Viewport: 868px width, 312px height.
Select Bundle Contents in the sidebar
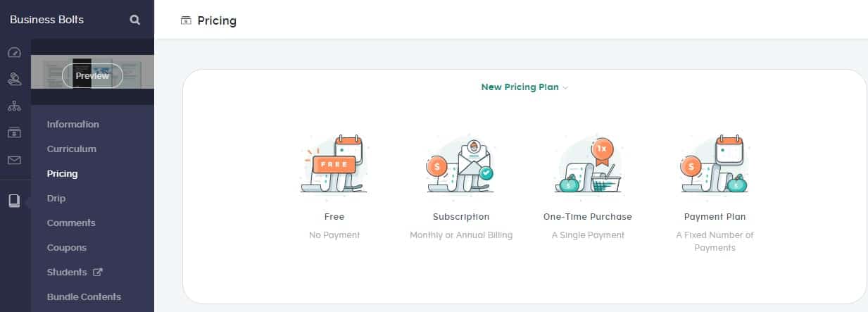(x=84, y=297)
